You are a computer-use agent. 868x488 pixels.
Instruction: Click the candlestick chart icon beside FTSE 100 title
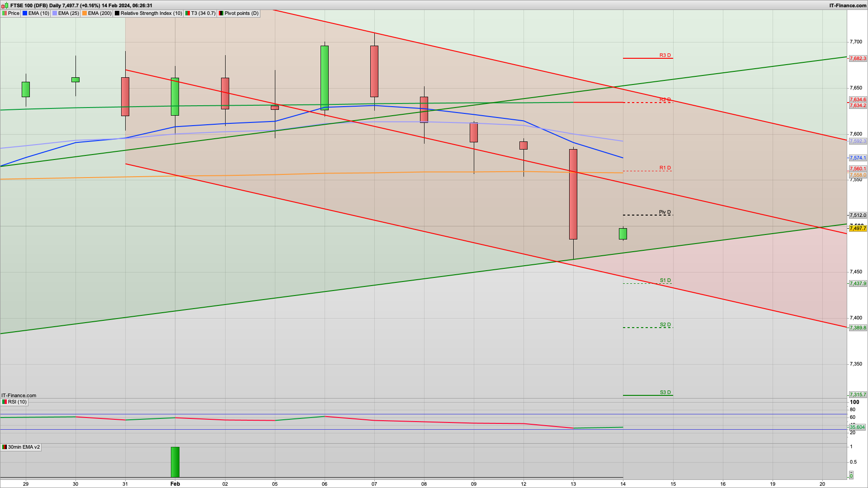pos(3,6)
